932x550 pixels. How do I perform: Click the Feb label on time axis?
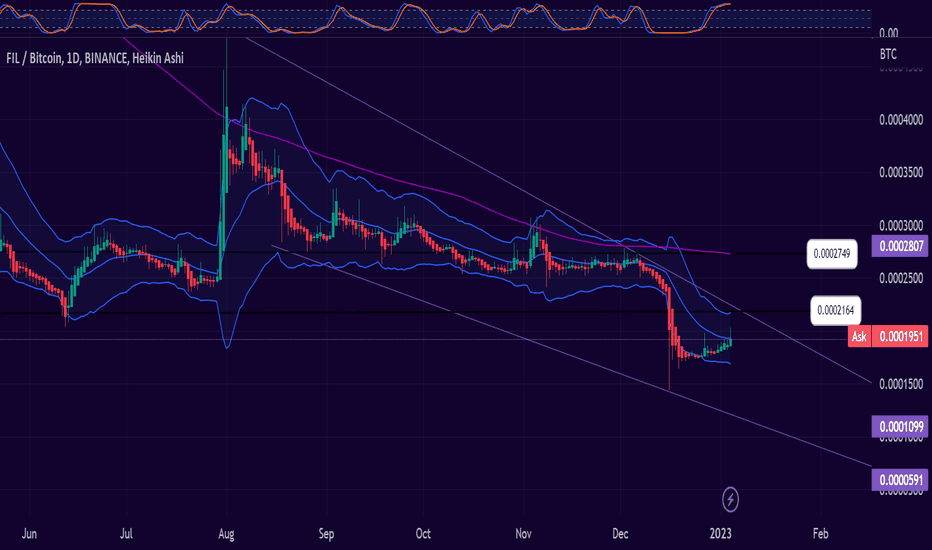820,534
